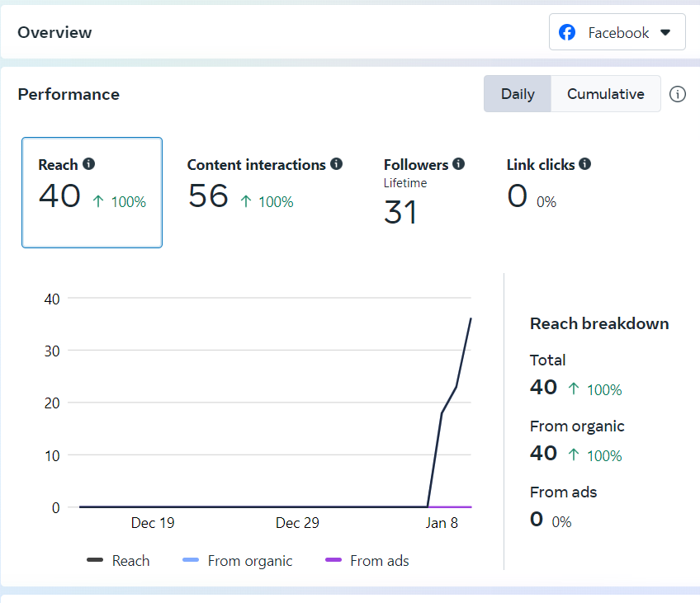Switch to Daily view
The height and width of the screenshot is (603, 700).
[518, 94]
